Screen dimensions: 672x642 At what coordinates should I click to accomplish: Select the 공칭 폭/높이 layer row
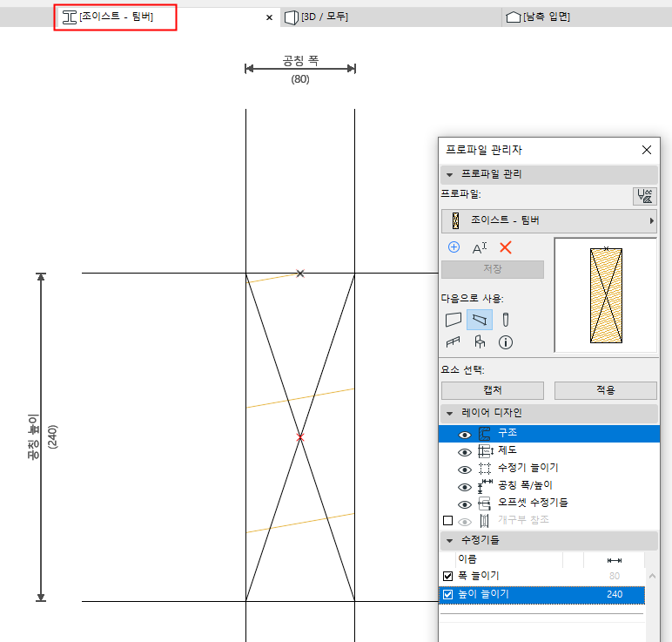549,485
